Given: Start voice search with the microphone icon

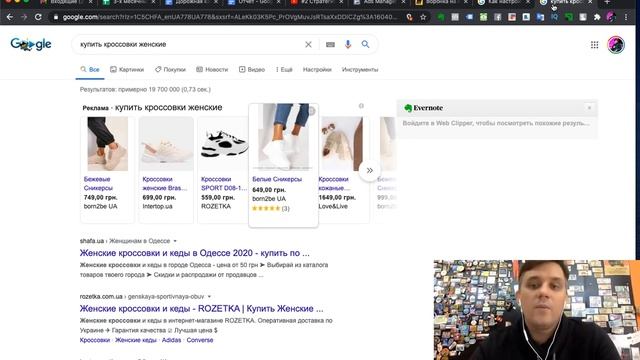Looking at the screenshot, I should pos(348,44).
